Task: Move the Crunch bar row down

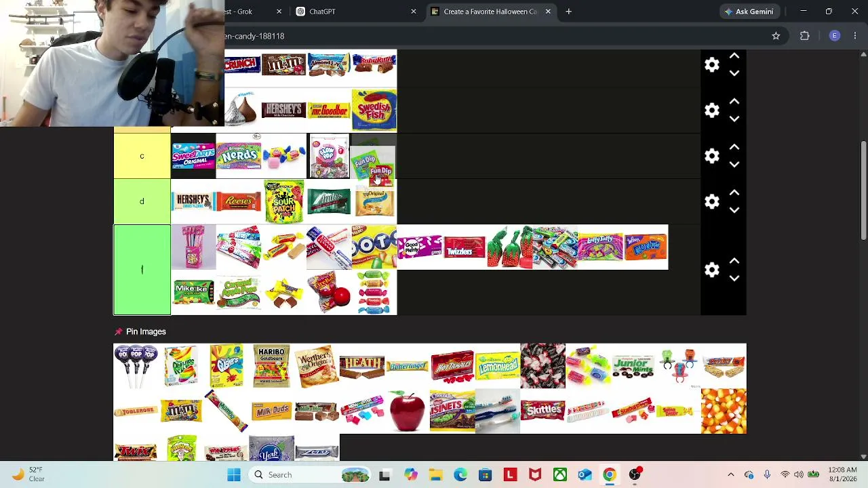Action: [734, 73]
